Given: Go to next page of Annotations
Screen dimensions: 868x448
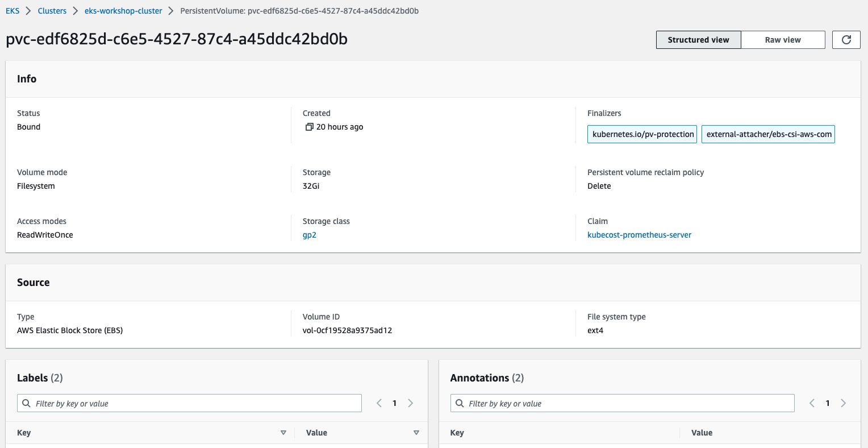Looking at the screenshot, I should 844,403.
